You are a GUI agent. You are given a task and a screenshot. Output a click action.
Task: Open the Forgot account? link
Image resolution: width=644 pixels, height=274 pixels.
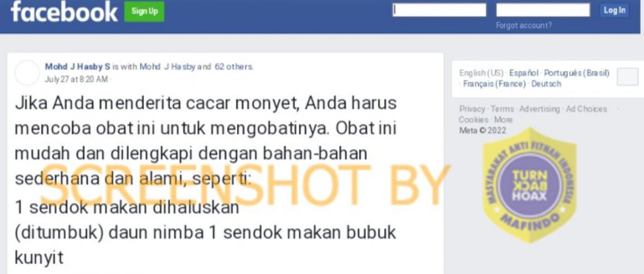click(x=524, y=26)
